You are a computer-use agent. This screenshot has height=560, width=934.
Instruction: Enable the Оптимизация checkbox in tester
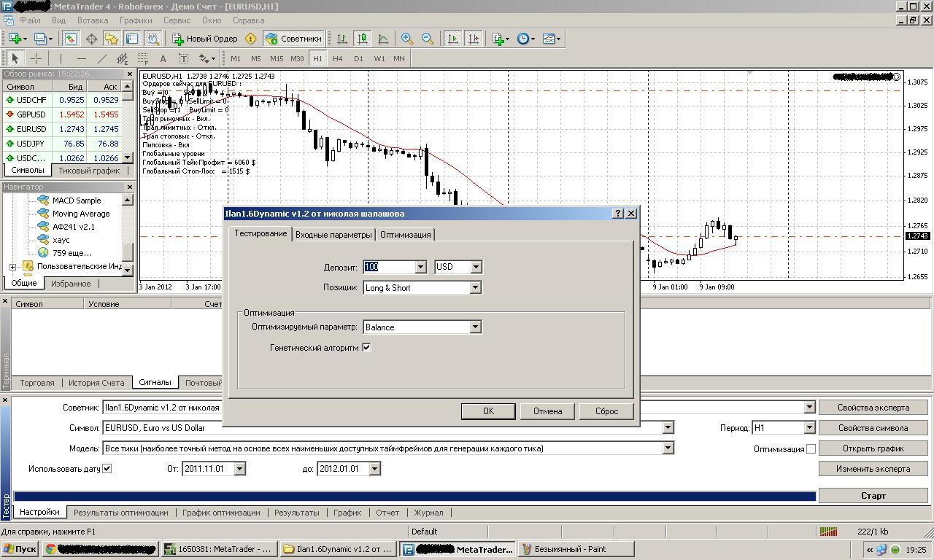tap(811, 448)
